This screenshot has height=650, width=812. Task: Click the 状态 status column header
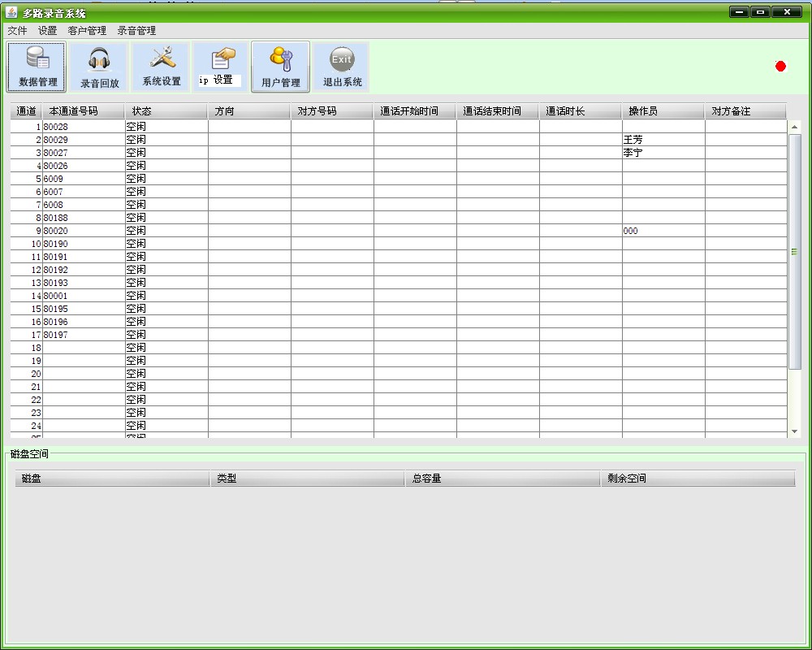click(162, 110)
